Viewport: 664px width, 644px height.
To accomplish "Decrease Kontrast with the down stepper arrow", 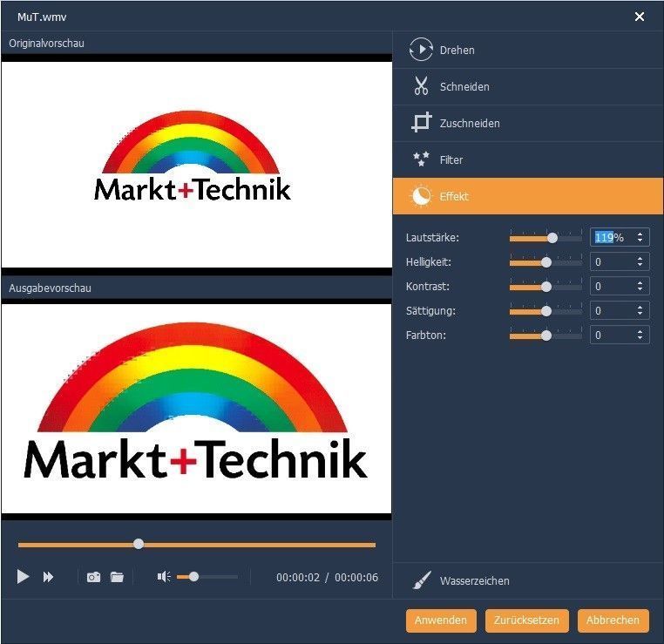I will [640, 290].
